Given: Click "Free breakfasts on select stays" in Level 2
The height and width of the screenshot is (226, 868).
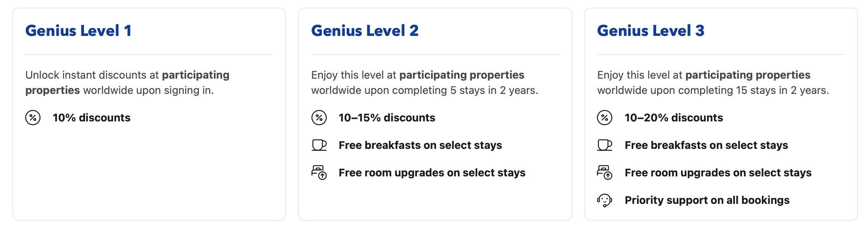Looking at the screenshot, I should click(420, 145).
